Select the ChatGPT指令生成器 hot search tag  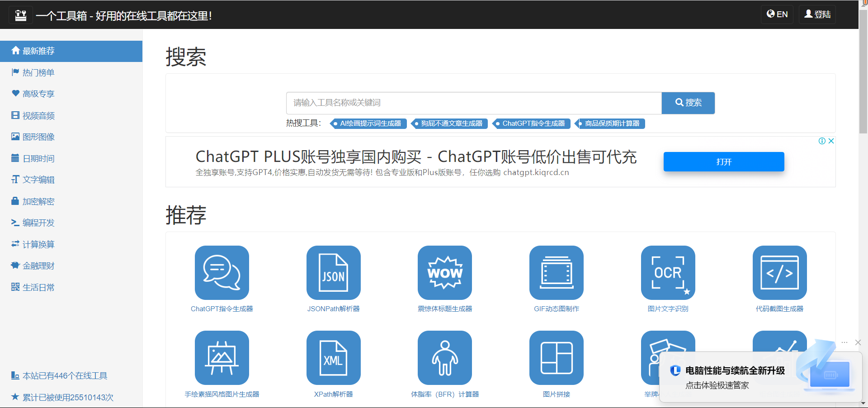pyautogui.click(x=531, y=123)
